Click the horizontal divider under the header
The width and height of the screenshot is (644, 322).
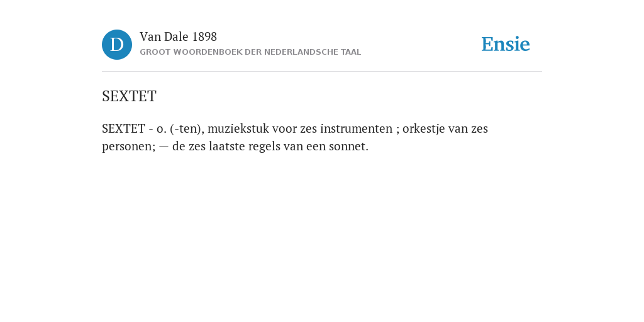coord(322,72)
